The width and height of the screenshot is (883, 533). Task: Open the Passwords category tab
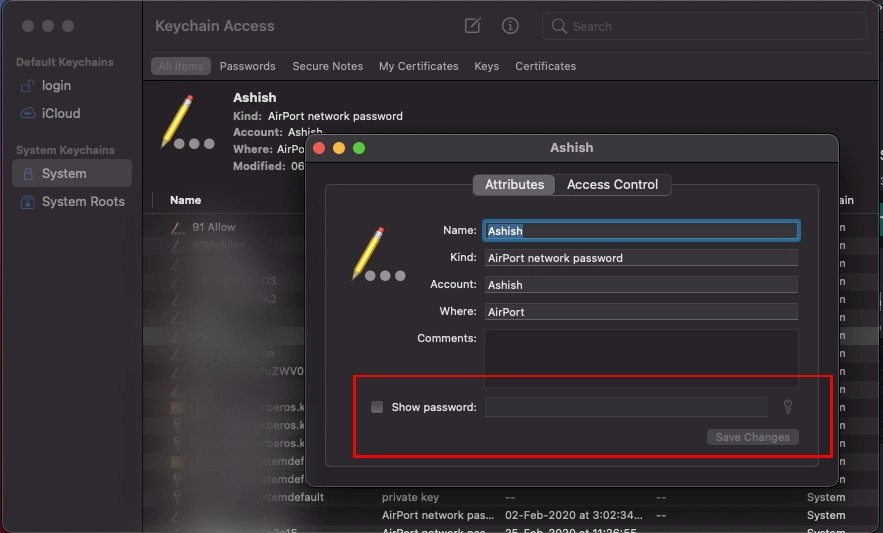coord(247,66)
